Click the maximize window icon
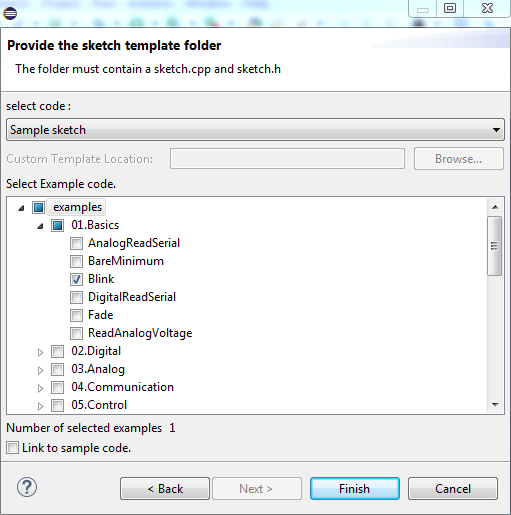Image resolution: width=511 pixels, height=515 pixels. coord(450,8)
